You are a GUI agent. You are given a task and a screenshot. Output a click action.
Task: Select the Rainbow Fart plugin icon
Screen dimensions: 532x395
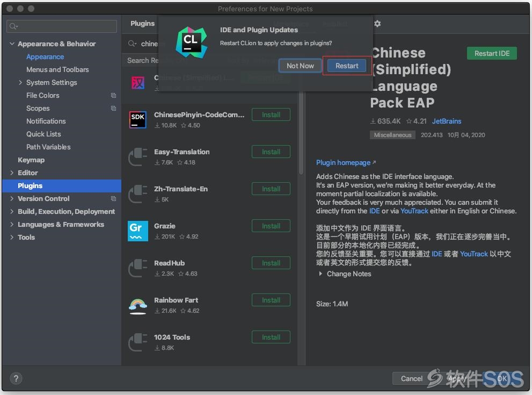click(x=138, y=305)
